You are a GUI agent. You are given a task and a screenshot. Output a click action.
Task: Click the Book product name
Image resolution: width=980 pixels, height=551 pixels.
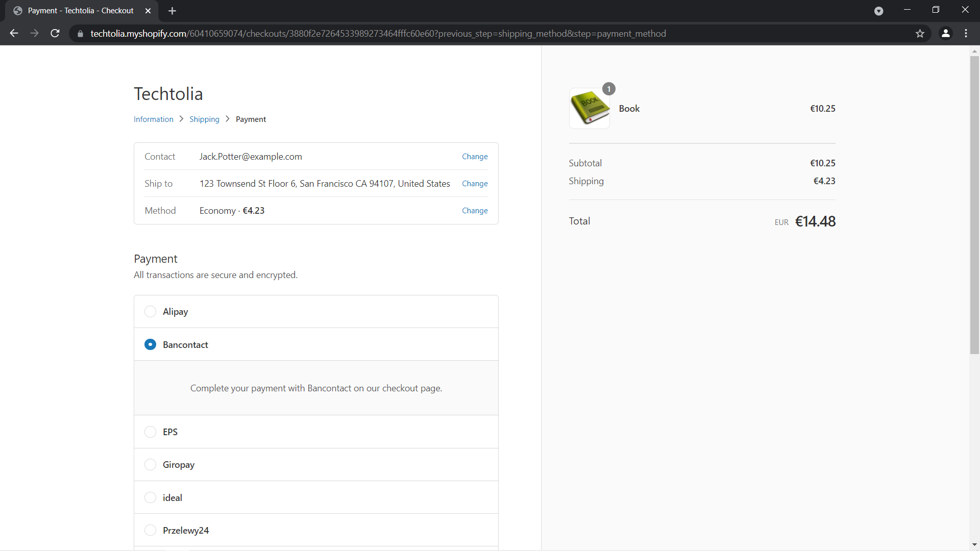629,109
